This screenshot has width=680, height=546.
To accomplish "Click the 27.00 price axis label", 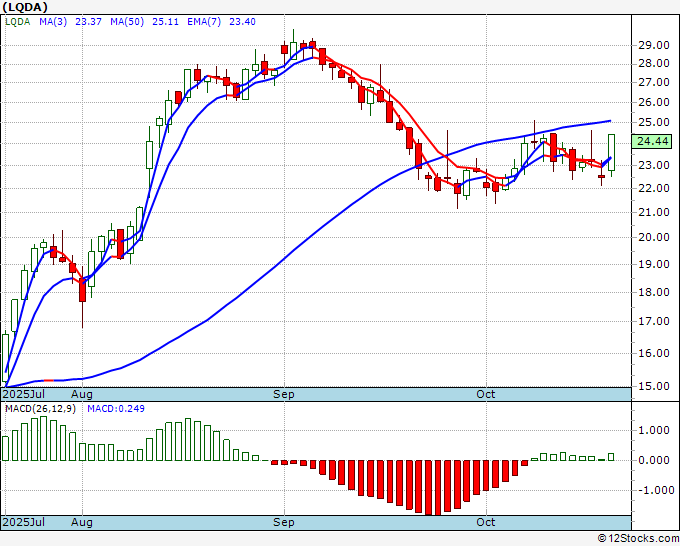I will tap(654, 82).
